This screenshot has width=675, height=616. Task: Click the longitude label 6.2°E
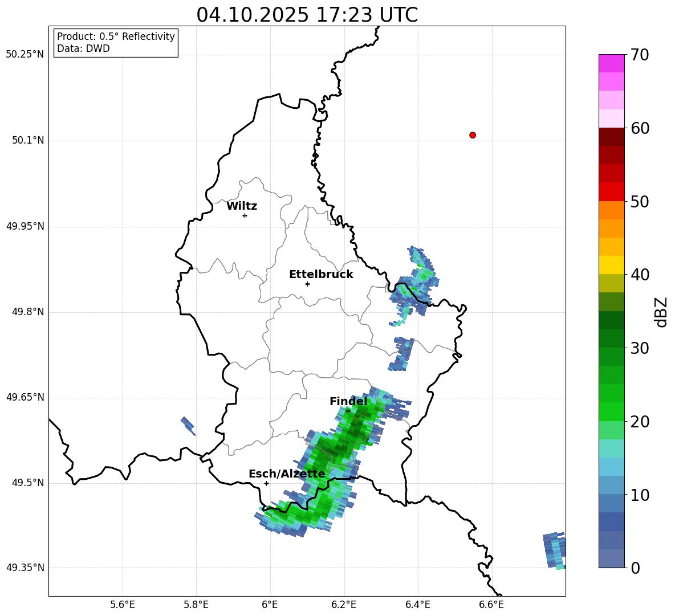tap(344, 605)
